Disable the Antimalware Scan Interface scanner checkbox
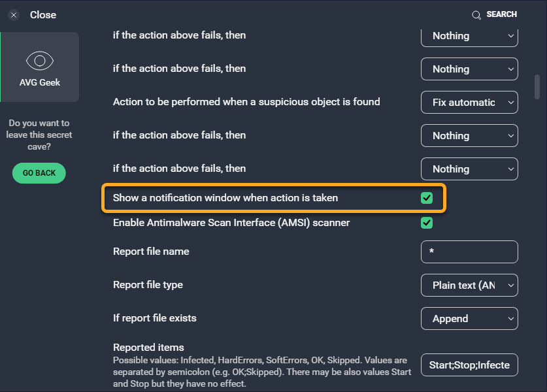 click(427, 223)
